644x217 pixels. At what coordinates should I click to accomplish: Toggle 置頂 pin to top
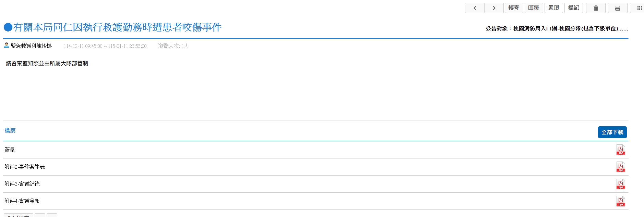(553, 8)
